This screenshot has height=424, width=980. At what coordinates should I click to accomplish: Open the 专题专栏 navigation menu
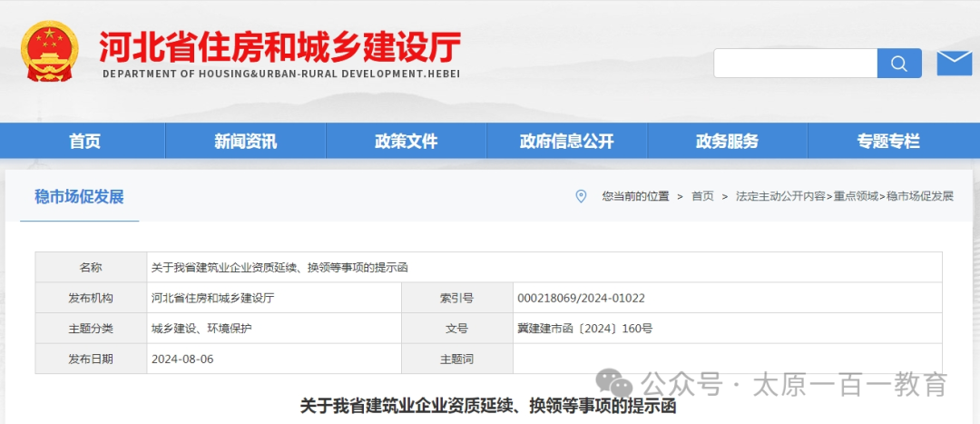pyautogui.click(x=888, y=142)
